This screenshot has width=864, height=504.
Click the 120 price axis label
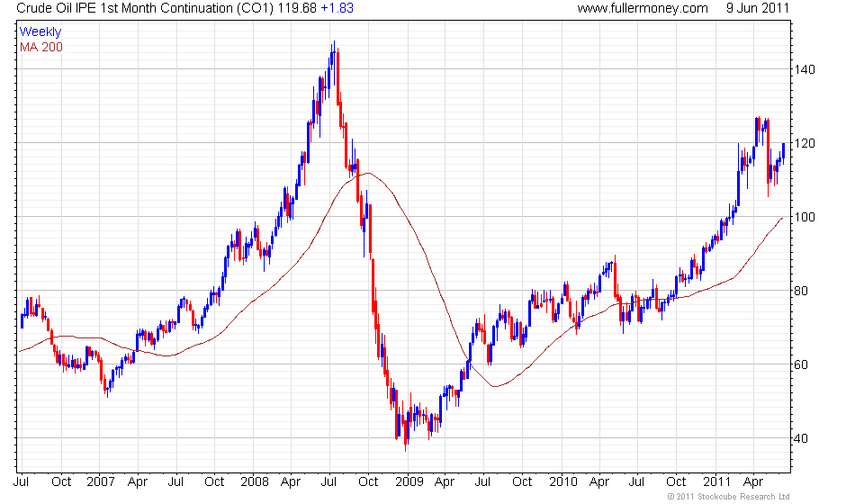click(x=804, y=143)
